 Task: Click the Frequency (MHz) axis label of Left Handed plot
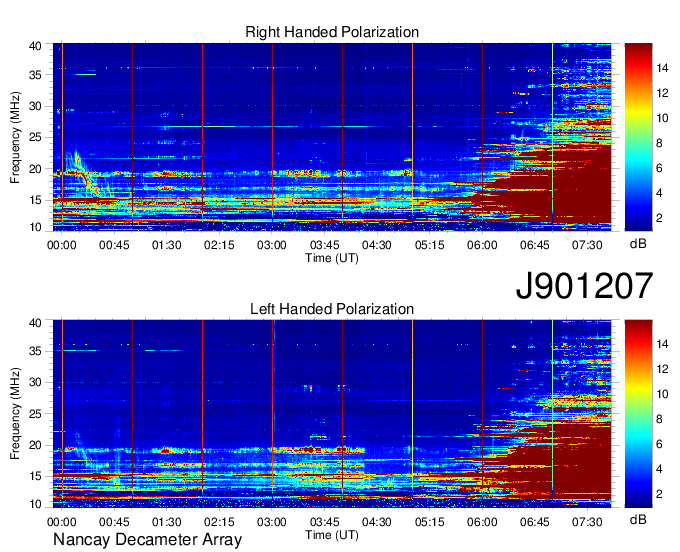pyautogui.click(x=15, y=414)
